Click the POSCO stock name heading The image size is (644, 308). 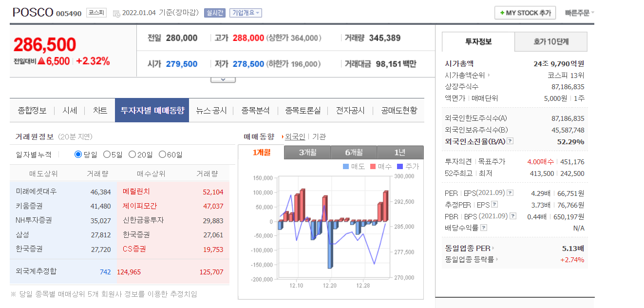tap(33, 13)
